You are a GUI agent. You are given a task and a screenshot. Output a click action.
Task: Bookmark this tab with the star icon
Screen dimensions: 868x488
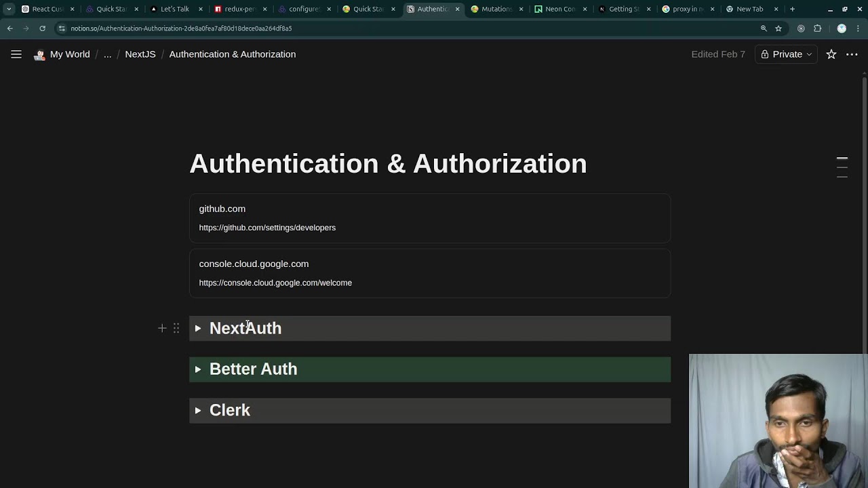pyautogui.click(x=778, y=28)
